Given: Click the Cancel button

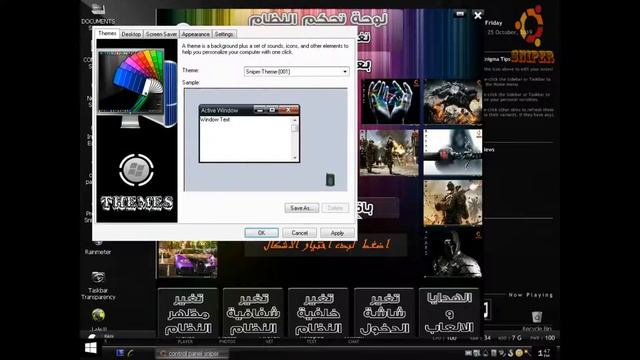Looking at the screenshot, I should 300,233.
